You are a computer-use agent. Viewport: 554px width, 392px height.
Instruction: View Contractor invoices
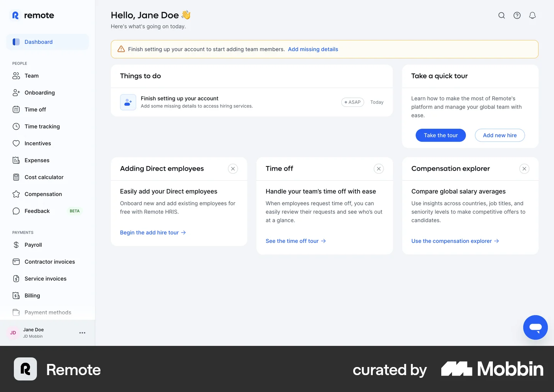point(47,262)
